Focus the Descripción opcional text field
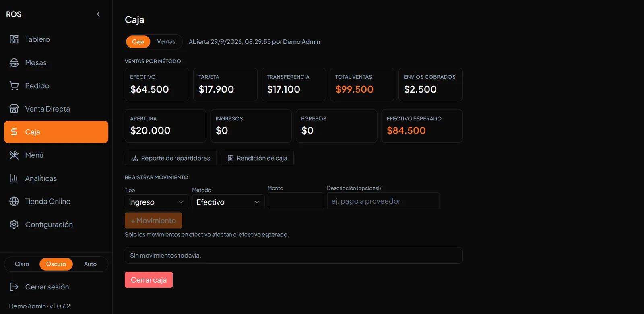The width and height of the screenshot is (644, 314). tap(383, 201)
